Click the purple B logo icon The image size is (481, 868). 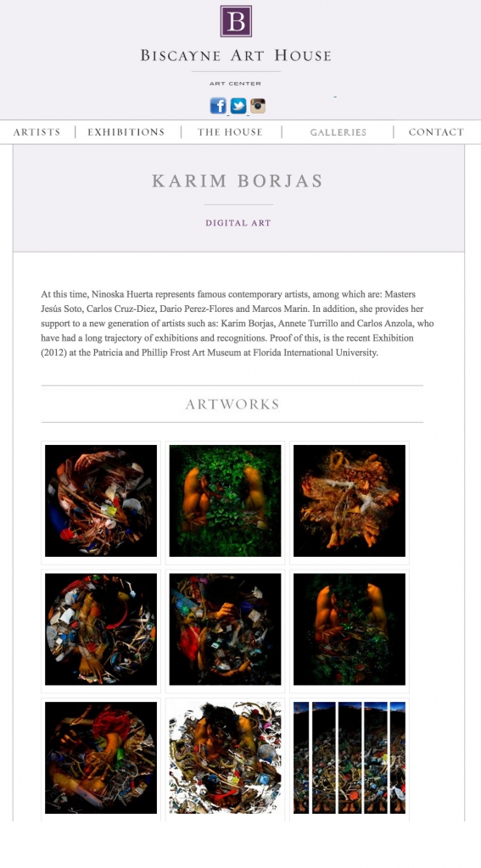tap(236, 21)
